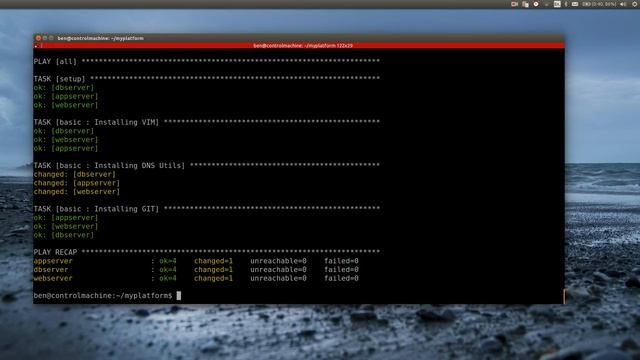
Task: Click the terminal prompt cursor block
Action: (178, 295)
